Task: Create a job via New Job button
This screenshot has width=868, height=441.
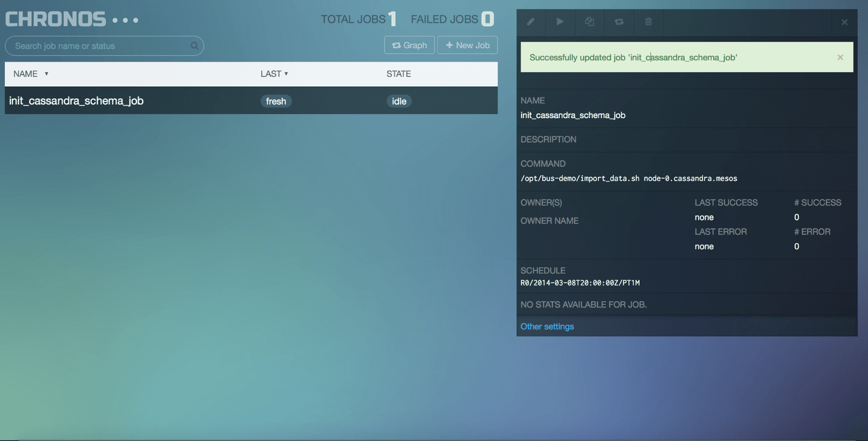Action: (467, 45)
